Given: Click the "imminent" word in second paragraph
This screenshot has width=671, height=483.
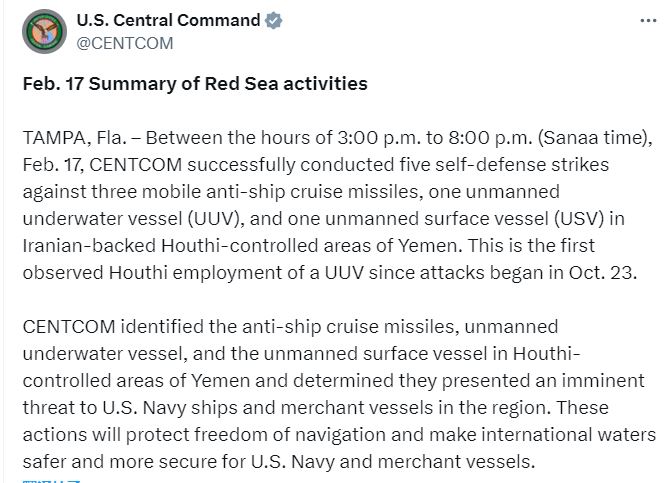Looking at the screenshot, I should tap(608, 380).
